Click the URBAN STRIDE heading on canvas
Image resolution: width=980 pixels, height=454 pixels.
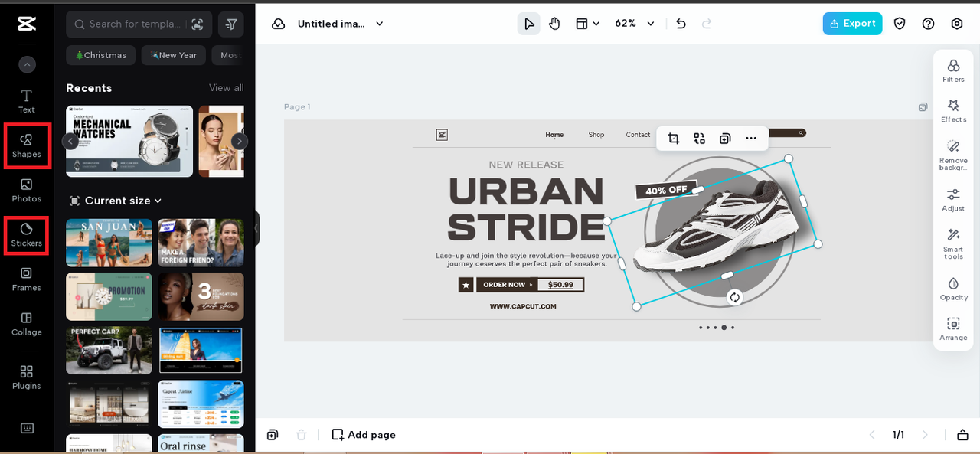(x=527, y=209)
